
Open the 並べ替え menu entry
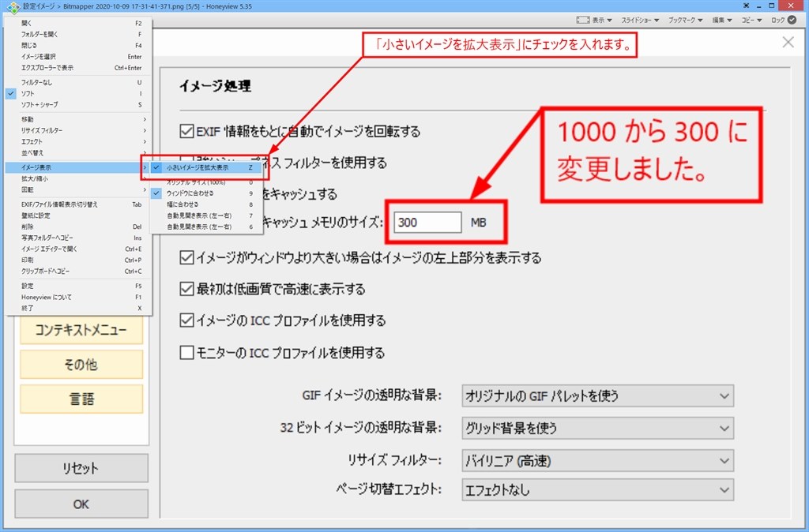point(78,152)
